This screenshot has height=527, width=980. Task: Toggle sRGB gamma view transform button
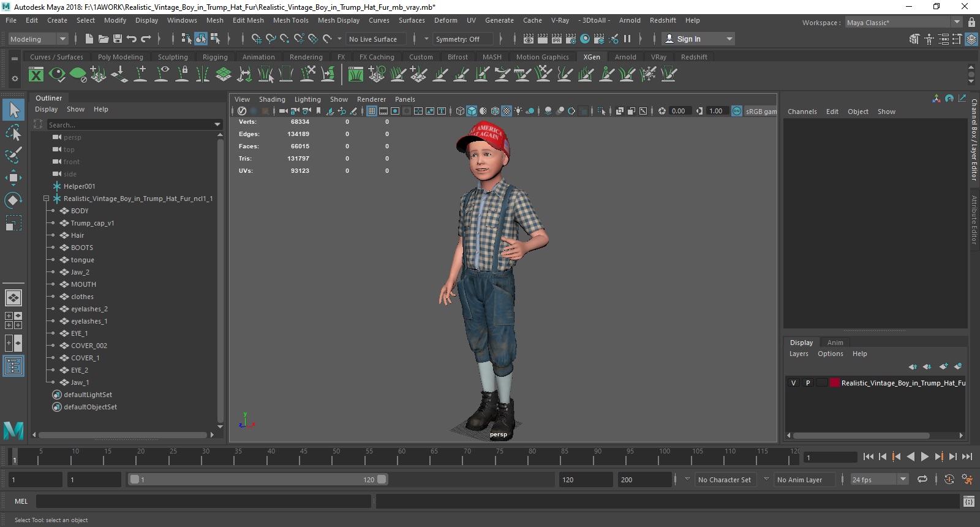click(737, 111)
